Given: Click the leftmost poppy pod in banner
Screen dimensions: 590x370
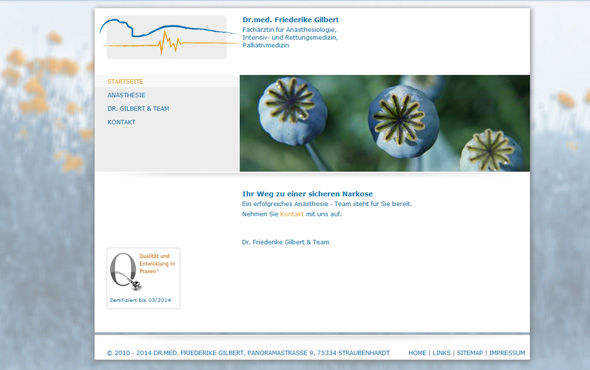Looking at the screenshot, I should [292, 111].
